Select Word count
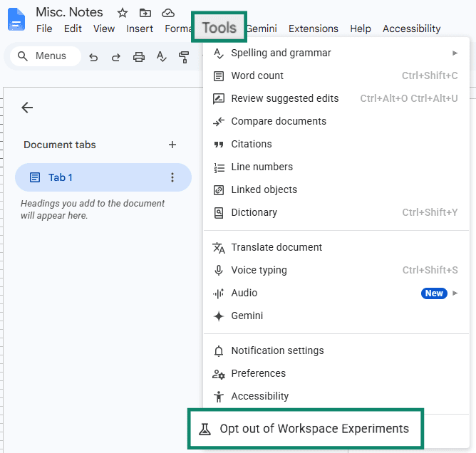This screenshot has width=476, height=453. click(336, 75)
